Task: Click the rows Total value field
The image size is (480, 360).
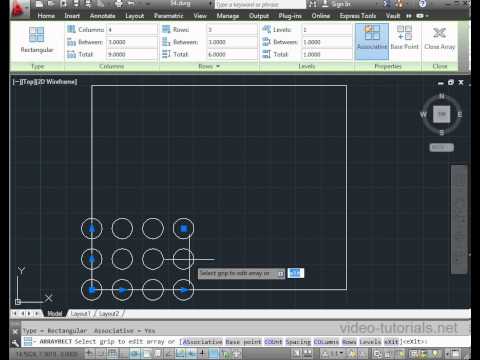Action: tap(232, 54)
